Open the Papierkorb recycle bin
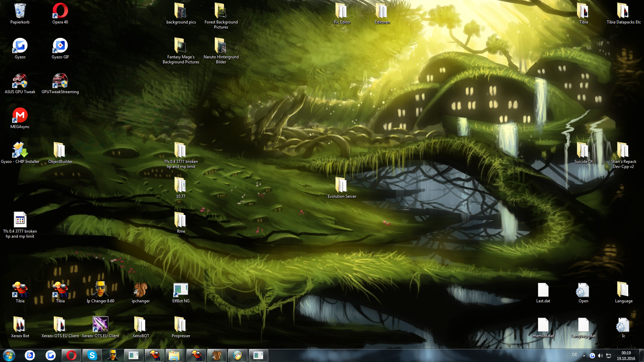Image resolution: width=644 pixels, height=362 pixels. [x=20, y=13]
